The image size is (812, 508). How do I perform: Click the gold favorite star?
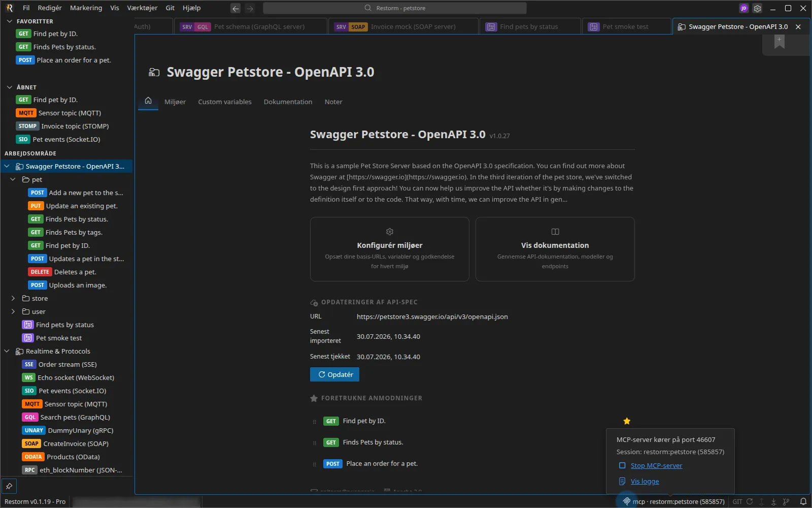627,421
